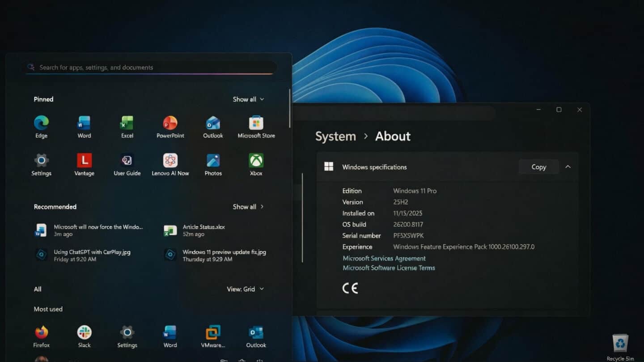Open Settings from the Pinned section
644x362 pixels.
(41, 165)
